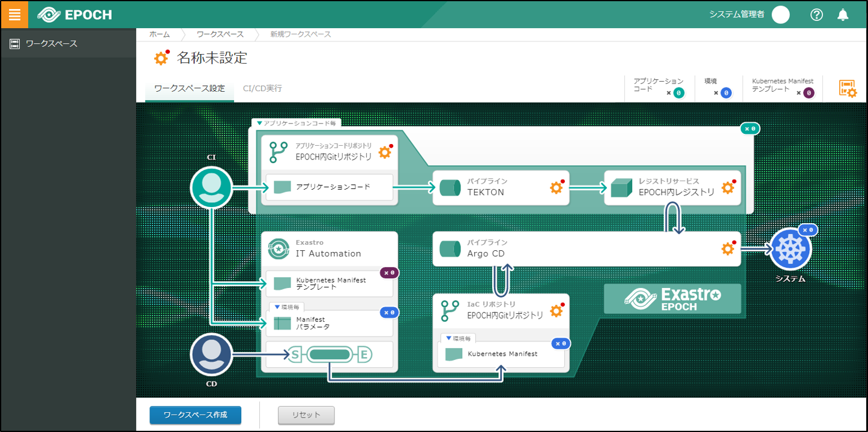Open the help question mark icon
Screen dimensions: 868x432
816,15
